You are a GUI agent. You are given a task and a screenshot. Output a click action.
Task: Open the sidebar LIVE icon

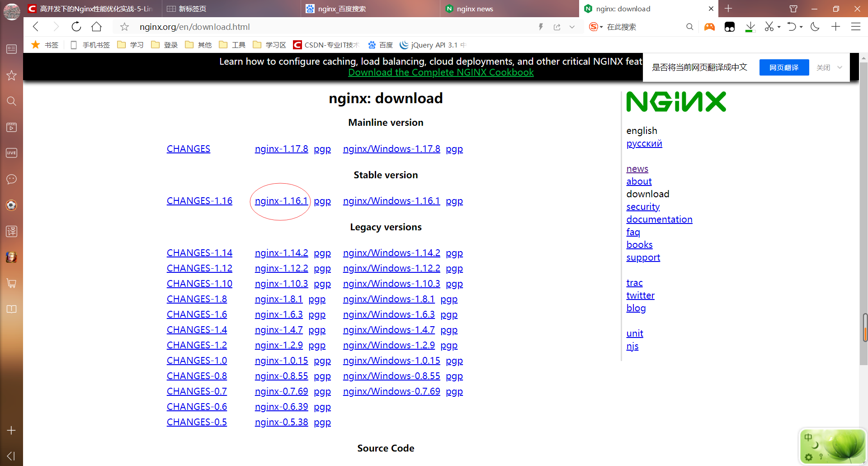coord(11,153)
